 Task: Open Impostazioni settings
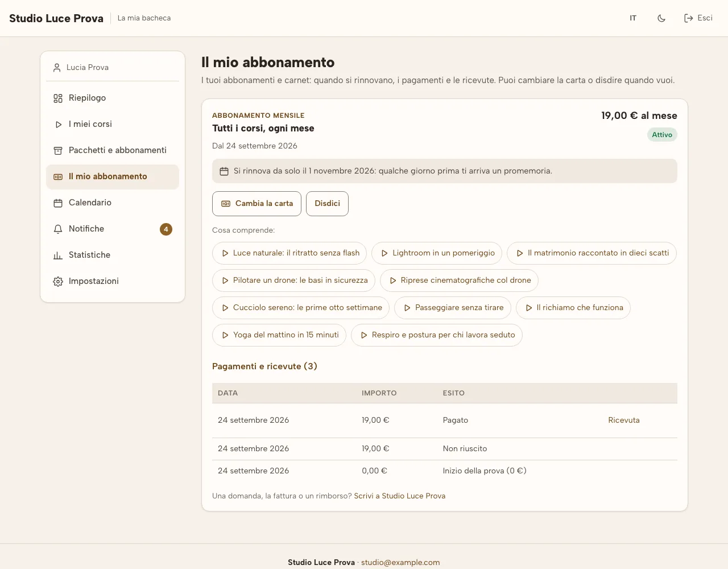113,281
